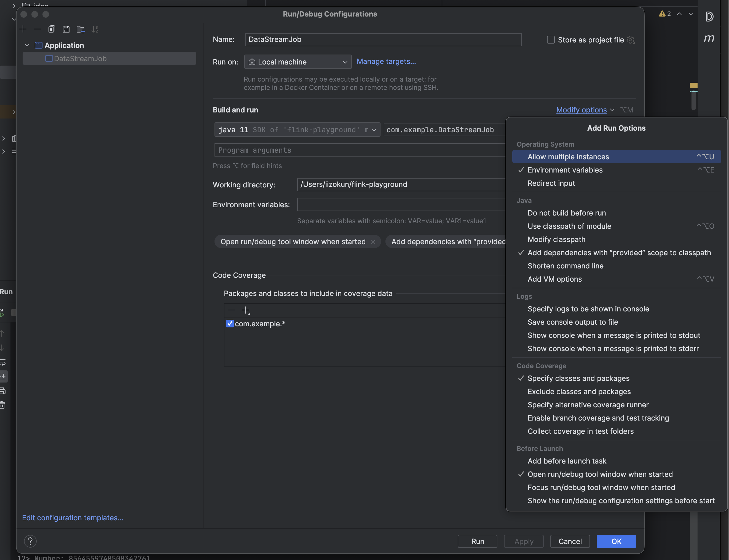This screenshot has width=729, height=560.
Task: Select Do not build before run
Action: (617, 213)
